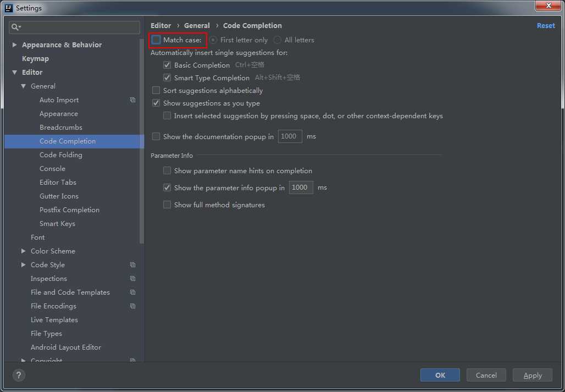565x392 pixels.
Task: Click the Cancel button
Action: point(486,375)
